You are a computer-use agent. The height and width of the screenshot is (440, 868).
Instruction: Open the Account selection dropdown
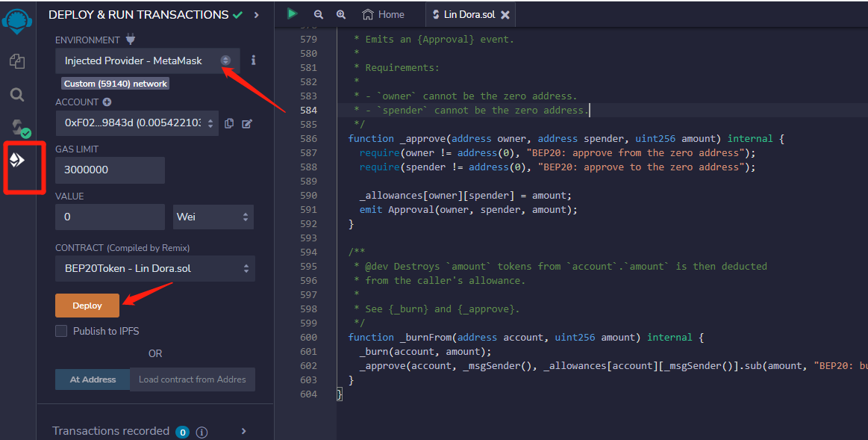tap(137, 123)
